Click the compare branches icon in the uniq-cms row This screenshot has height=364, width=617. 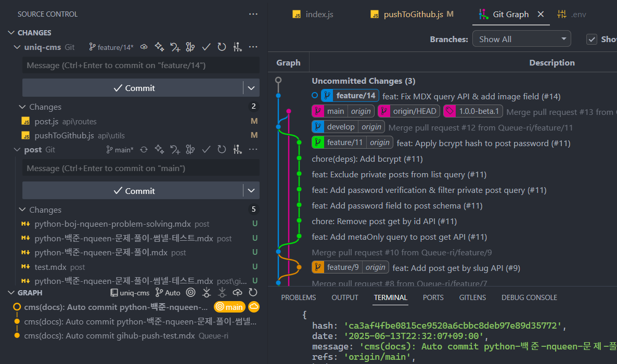pos(190,47)
